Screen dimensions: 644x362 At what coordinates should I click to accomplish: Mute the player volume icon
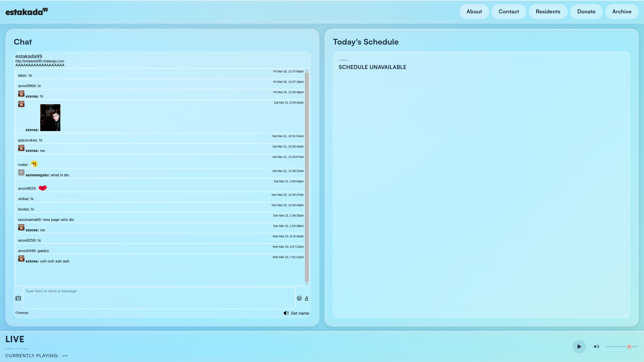[596, 347]
